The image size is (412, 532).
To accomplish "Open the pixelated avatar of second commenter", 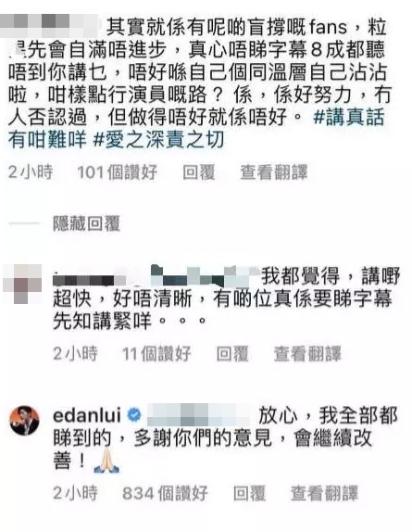I will pos(22,284).
